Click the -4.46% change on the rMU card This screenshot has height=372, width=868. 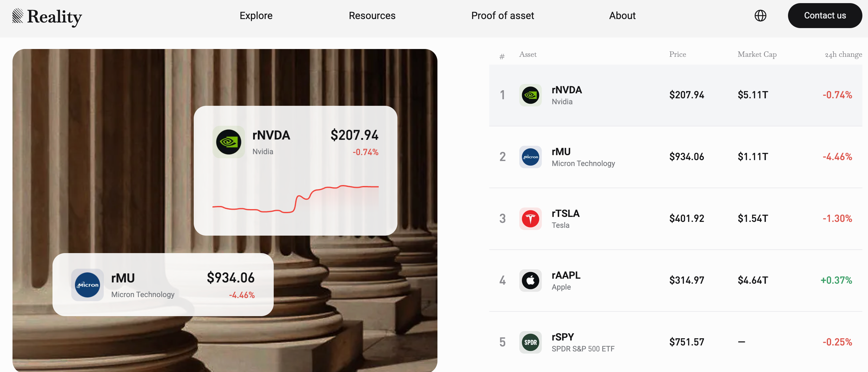coord(242,295)
